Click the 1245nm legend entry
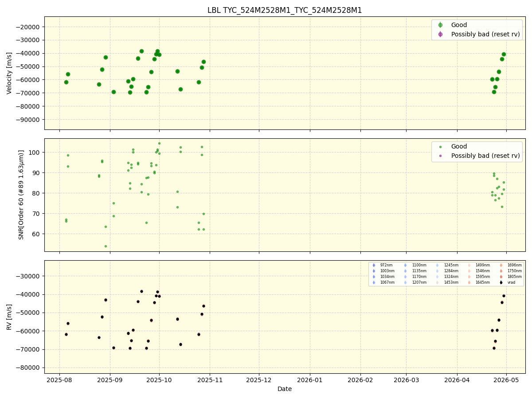Viewport: 532px width, 399px height. click(x=447, y=265)
